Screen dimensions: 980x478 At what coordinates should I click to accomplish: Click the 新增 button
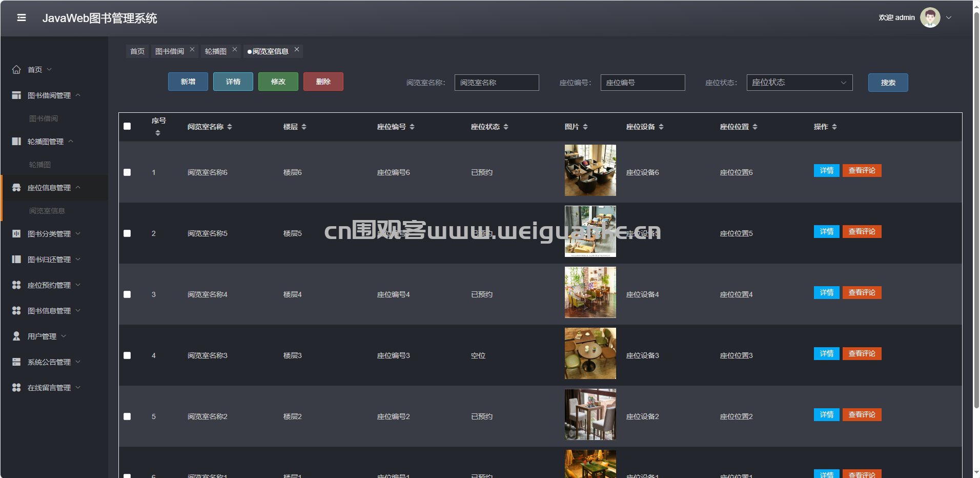(188, 82)
